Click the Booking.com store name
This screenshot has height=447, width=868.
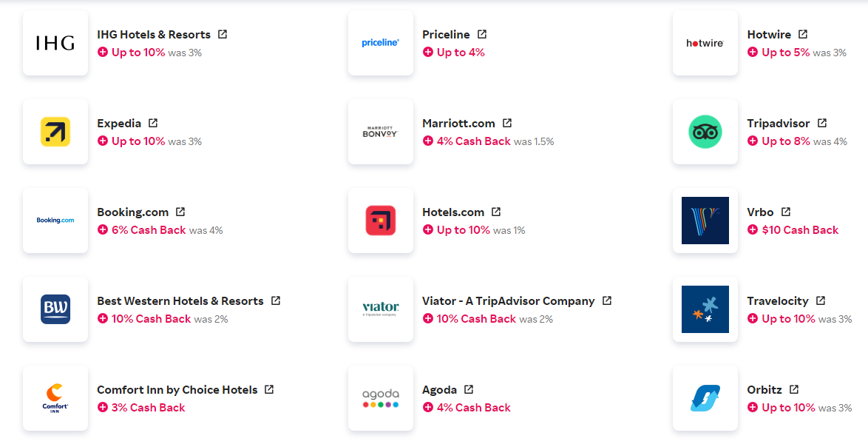pos(133,212)
